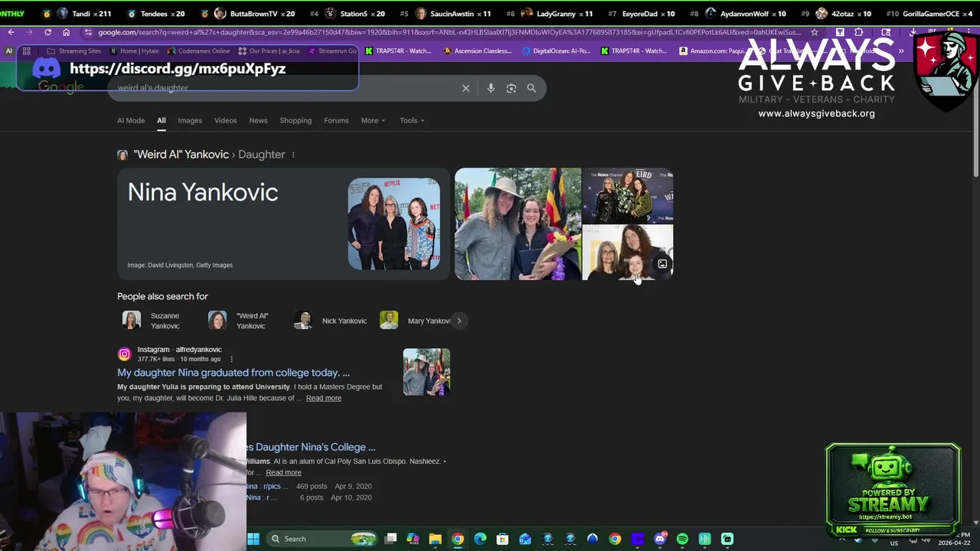Start a voice search with the microphone icon
Image resolution: width=980 pixels, height=551 pixels.
pos(491,88)
